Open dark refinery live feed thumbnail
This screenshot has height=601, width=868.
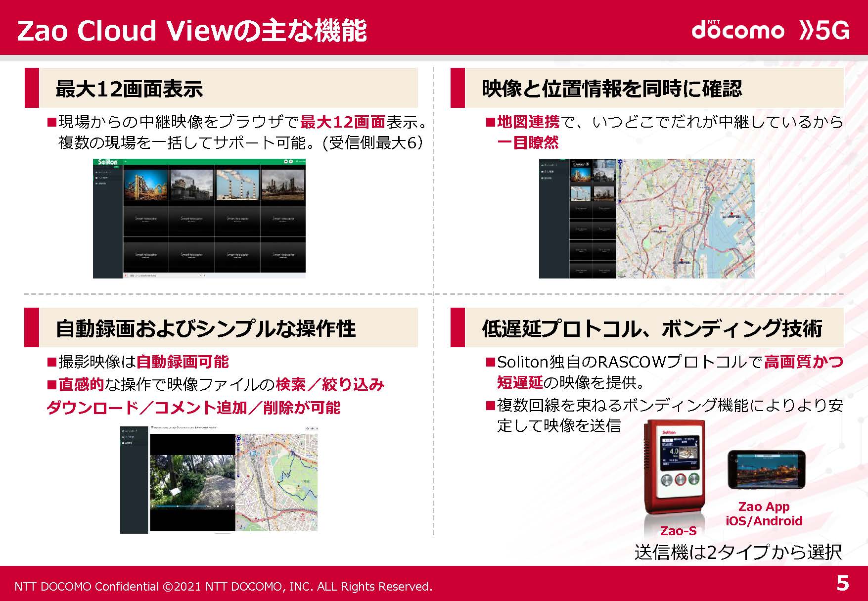click(283, 185)
